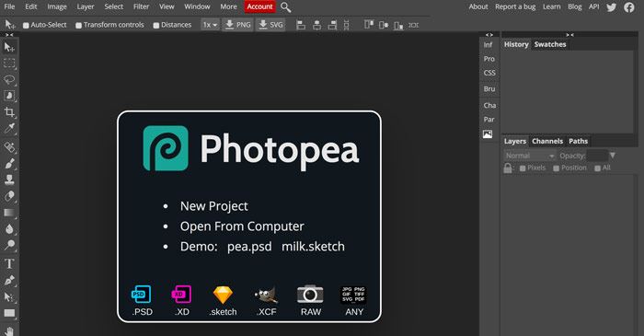Screen dimensions: 644x336
Task: Choose the Gradient tool
Action: click(x=9, y=213)
